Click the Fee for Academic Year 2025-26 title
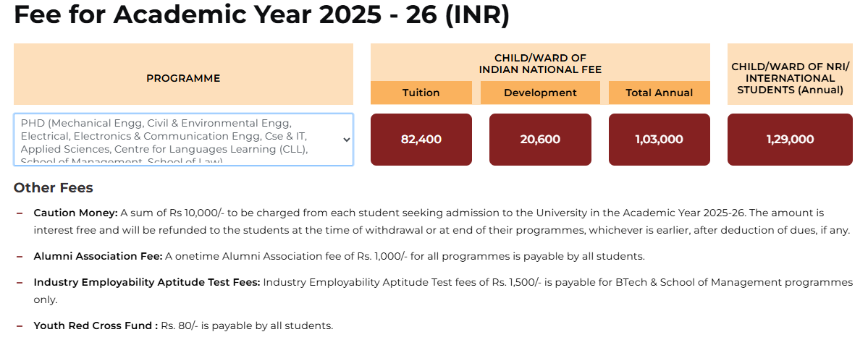This screenshot has width=868, height=345. point(261,15)
